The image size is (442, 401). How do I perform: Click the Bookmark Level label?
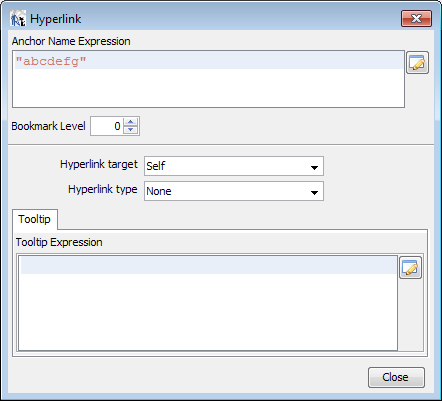48,126
